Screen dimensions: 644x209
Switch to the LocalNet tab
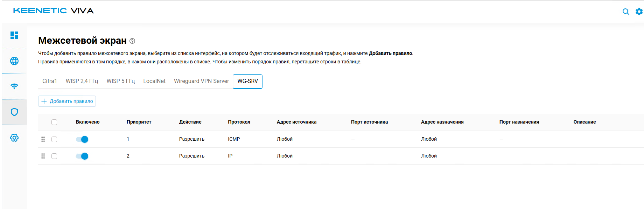click(154, 81)
